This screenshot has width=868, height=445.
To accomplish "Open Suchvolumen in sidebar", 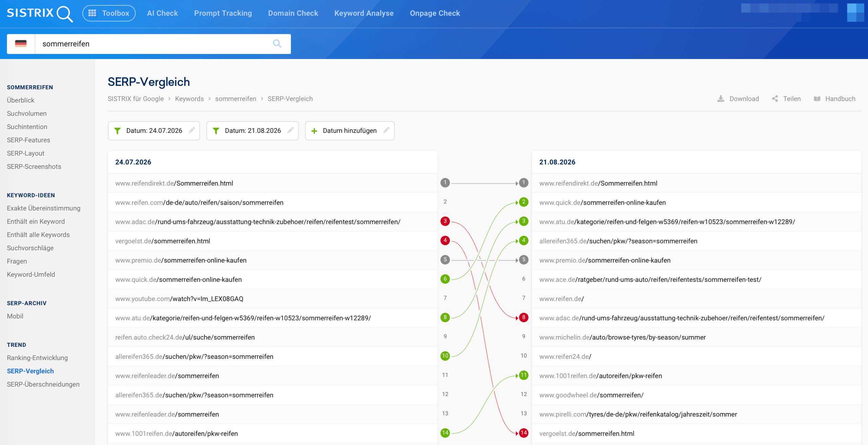I will point(27,114).
